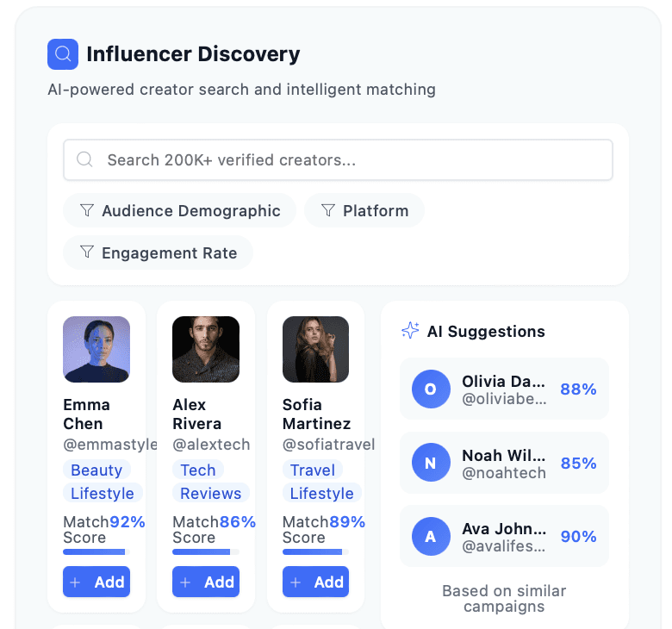The height and width of the screenshot is (629, 672).
Task: Open the Platform filter
Action: 364,210
